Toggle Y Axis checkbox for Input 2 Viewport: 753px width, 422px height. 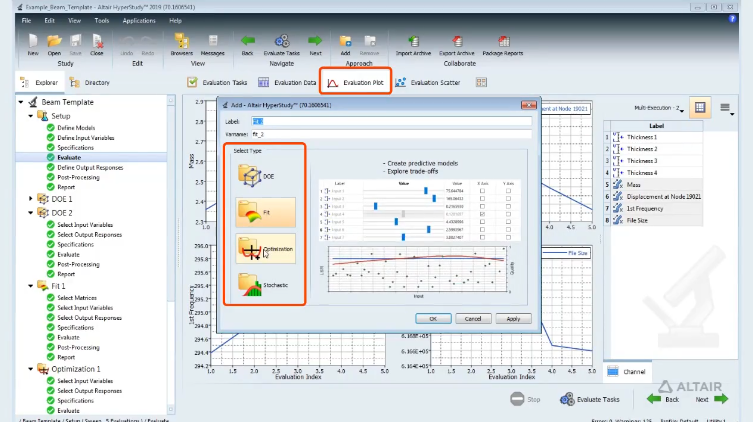tap(508, 198)
